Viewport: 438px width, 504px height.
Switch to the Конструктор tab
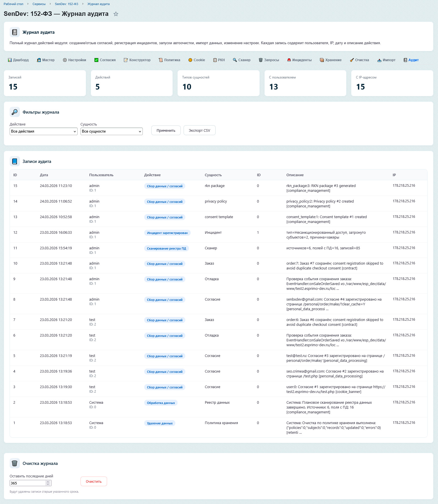click(x=137, y=60)
